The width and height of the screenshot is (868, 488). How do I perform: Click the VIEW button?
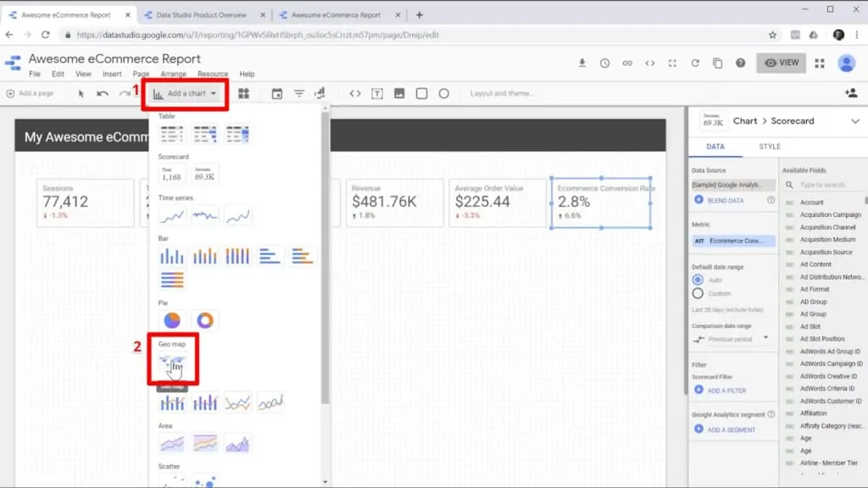(781, 63)
